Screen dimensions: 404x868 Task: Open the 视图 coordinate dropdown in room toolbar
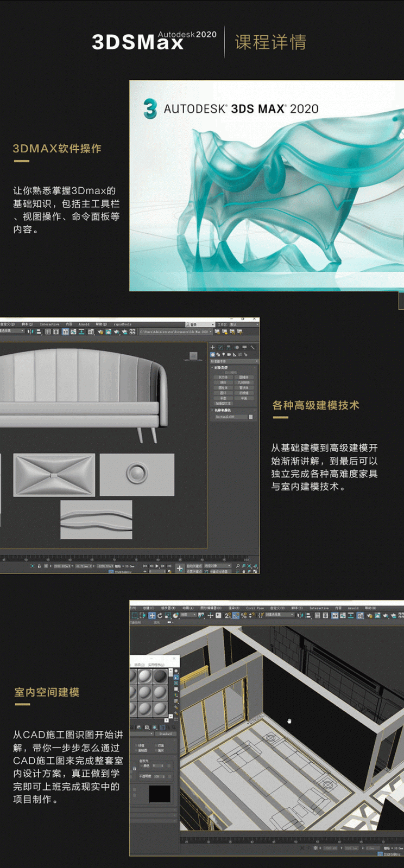point(188,615)
